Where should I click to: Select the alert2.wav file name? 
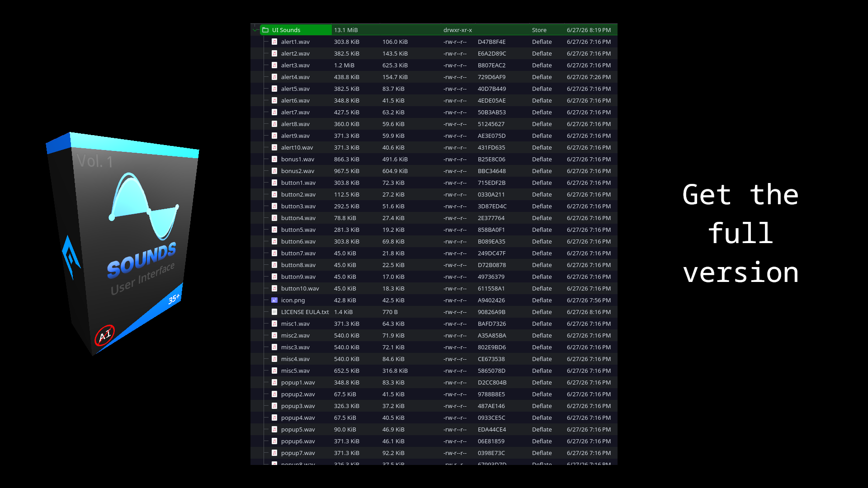295,53
